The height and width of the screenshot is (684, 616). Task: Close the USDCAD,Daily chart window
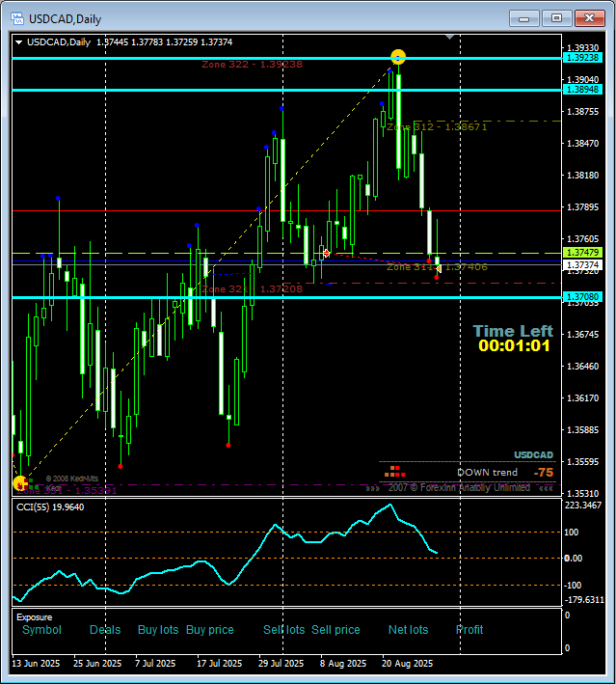click(x=589, y=18)
